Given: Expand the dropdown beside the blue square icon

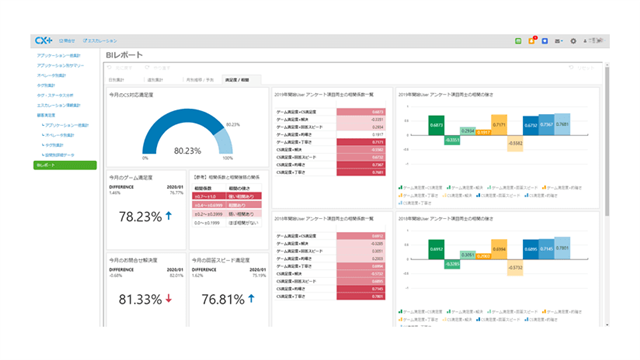Looking at the screenshot, I should (559, 41).
